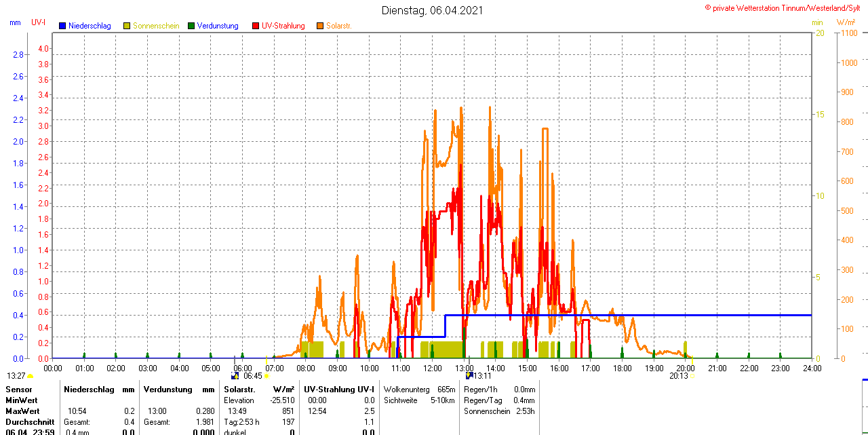Click the Dienstag, 06.04.2021 chart title
Image resolution: width=868 pixels, height=435 pixels.
tap(433, 10)
